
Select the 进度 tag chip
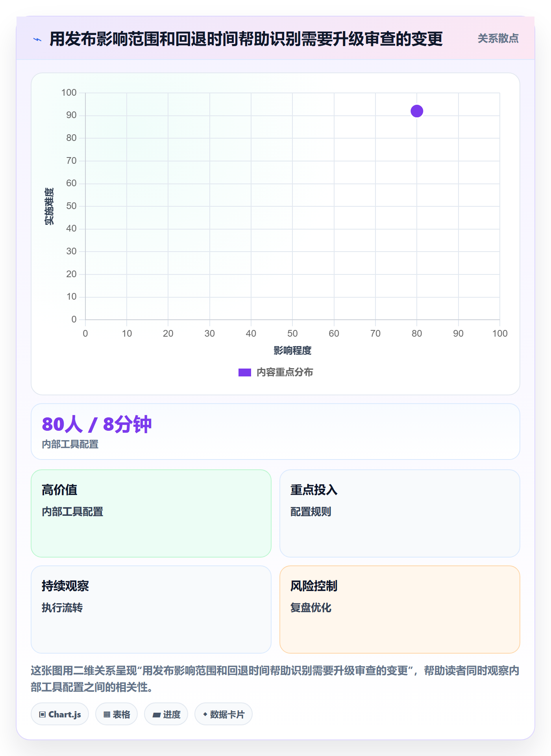[166, 714]
